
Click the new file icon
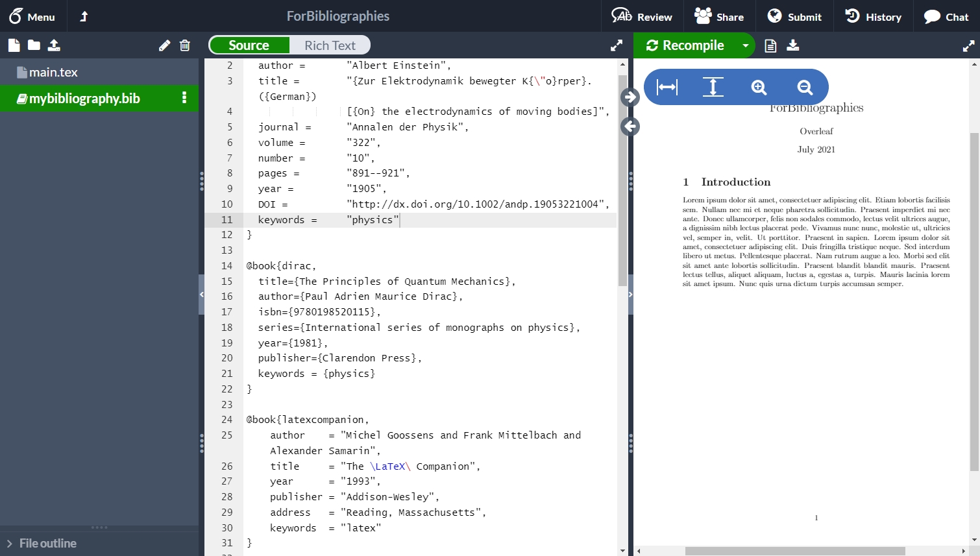click(x=14, y=45)
